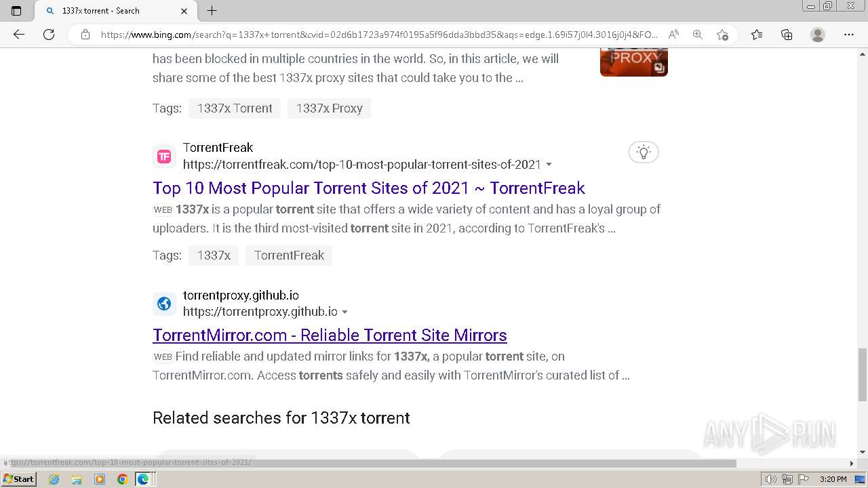The height and width of the screenshot is (488, 868).
Task: Click the vertical scrollbar thumb
Action: point(863,374)
